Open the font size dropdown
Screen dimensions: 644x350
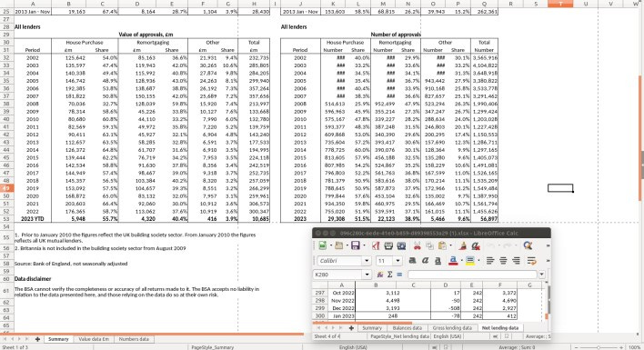tap(397, 261)
